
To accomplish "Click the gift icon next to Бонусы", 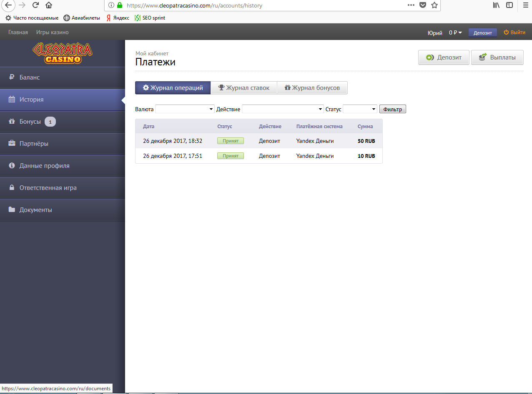I will 12,122.
